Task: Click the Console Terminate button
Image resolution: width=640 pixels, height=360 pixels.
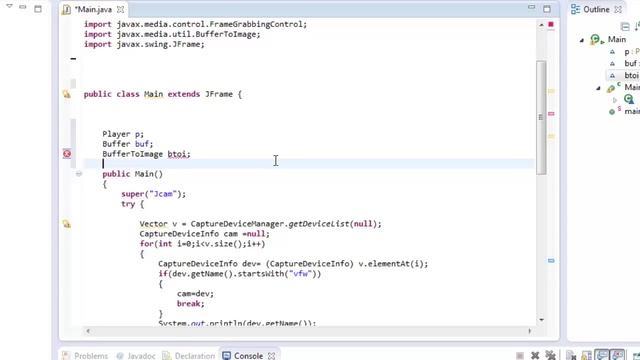Action: pyautogui.click(x=520, y=356)
